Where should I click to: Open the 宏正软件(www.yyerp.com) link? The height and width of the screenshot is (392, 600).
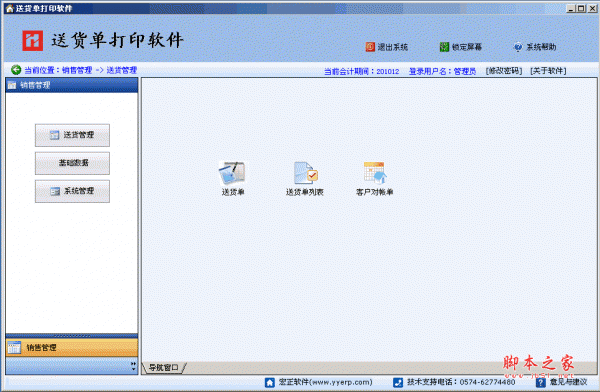(325, 382)
